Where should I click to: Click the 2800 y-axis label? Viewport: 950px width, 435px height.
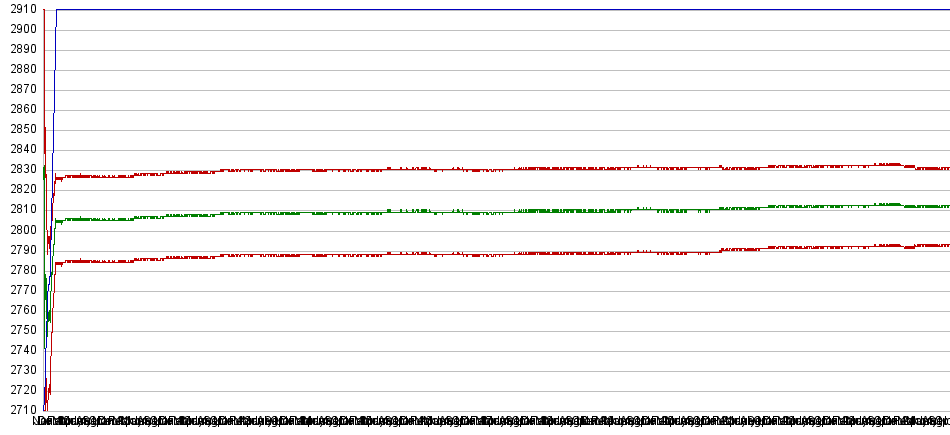click(22, 229)
